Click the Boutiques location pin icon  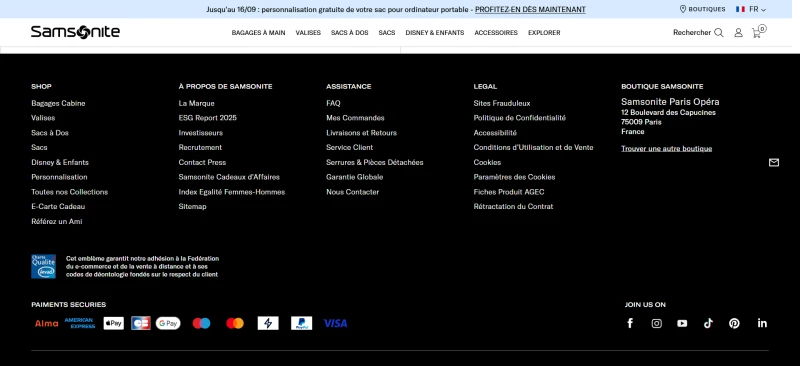pos(683,9)
